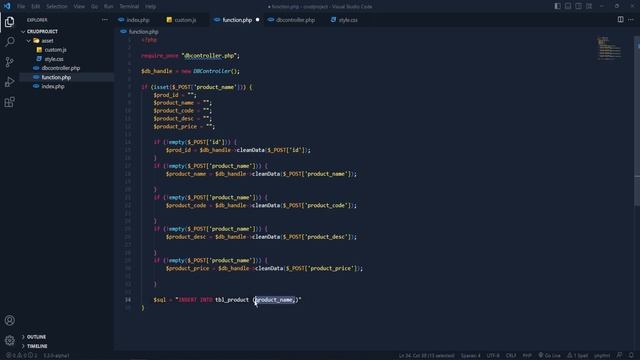Open the Extensions view
This screenshot has width=640, height=360.
coord(9,102)
